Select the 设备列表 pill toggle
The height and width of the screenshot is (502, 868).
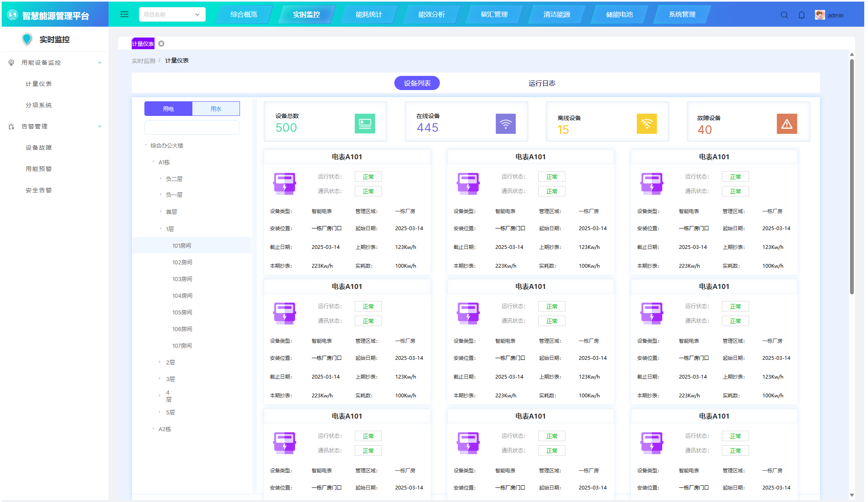pyautogui.click(x=417, y=83)
